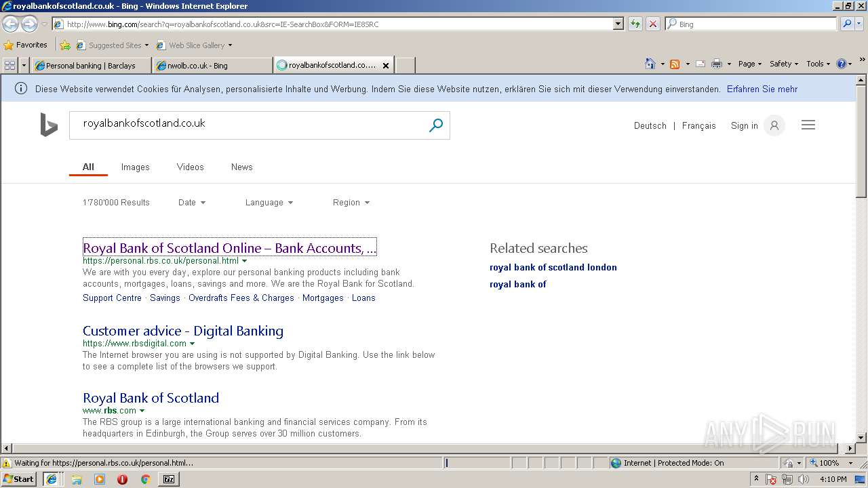Click the Support Centre sublink

pos(112,298)
